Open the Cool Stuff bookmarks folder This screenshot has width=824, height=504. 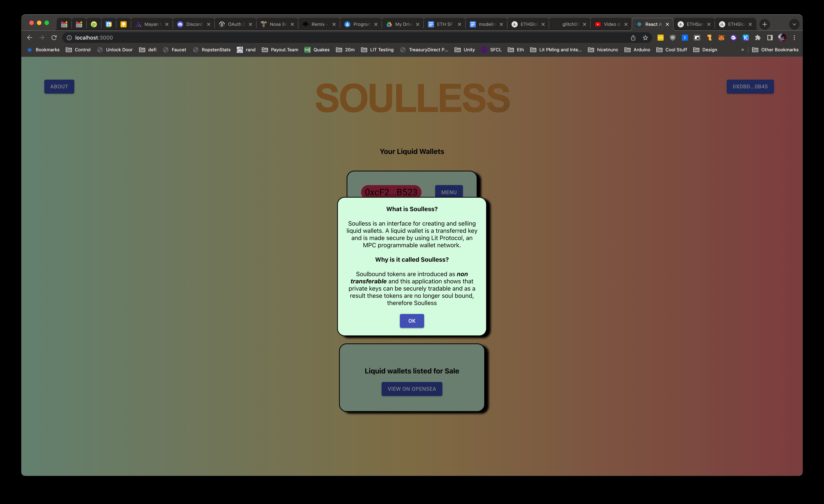tap(672, 50)
